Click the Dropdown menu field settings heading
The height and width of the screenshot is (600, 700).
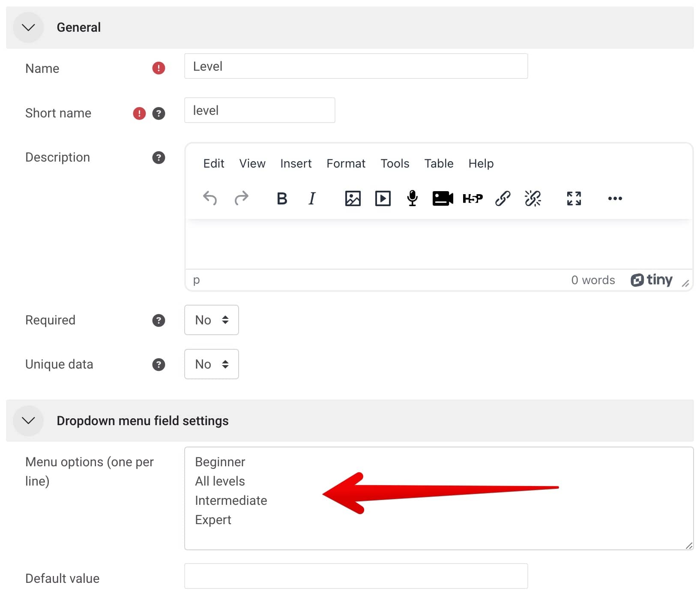pyautogui.click(x=143, y=421)
